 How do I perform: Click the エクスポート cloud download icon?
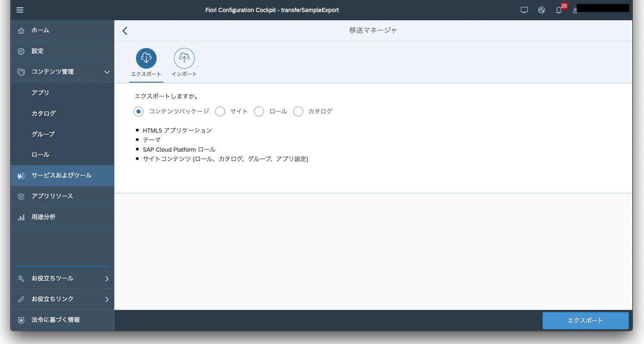click(x=146, y=58)
